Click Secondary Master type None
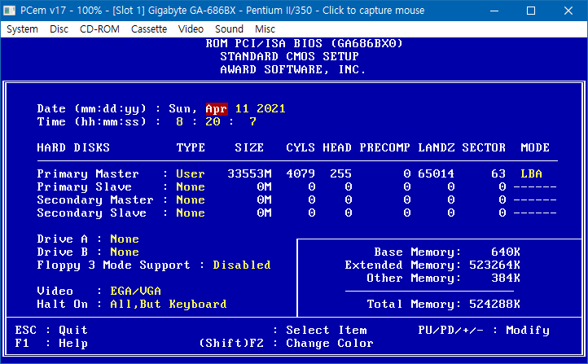This screenshot has width=588, height=364. pos(191,200)
